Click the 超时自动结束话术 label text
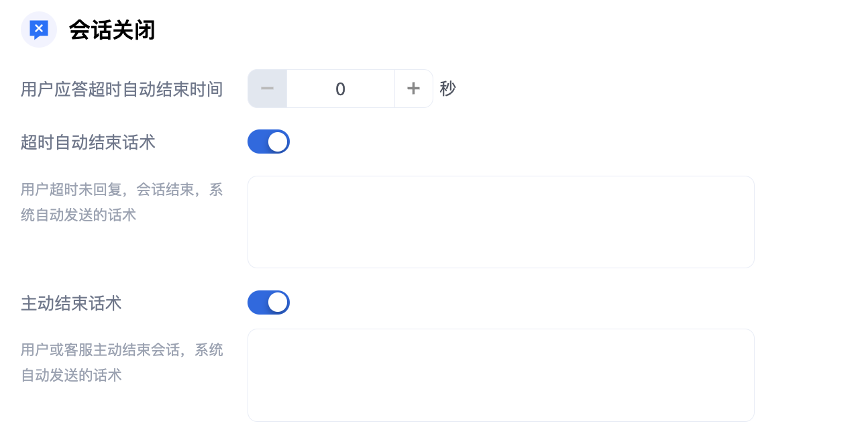The width and height of the screenshot is (868, 444). pyautogui.click(x=88, y=142)
